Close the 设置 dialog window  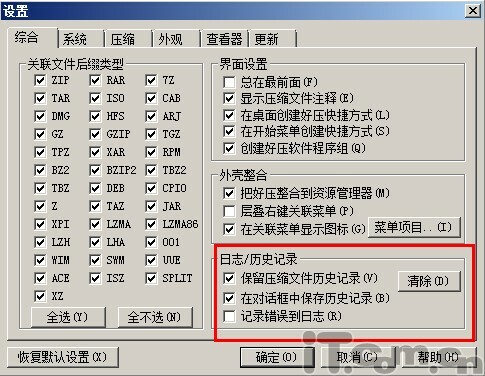[x=472, y=11]
